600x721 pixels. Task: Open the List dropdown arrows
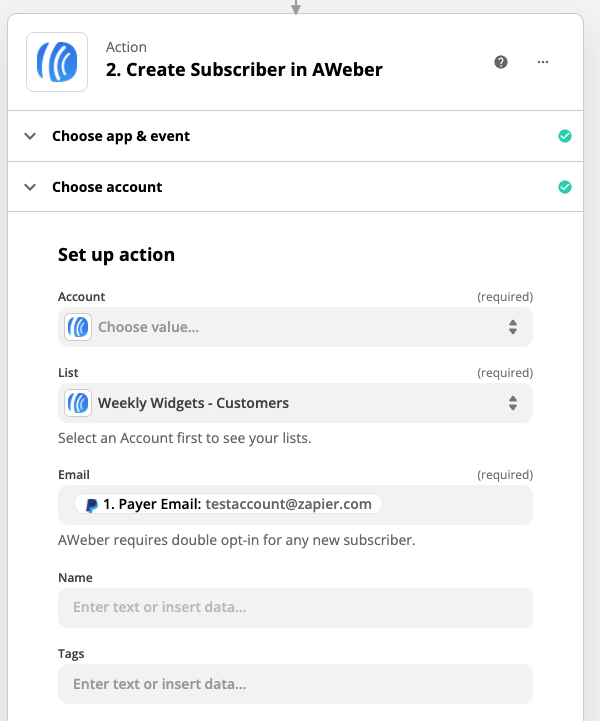(x=512, y=403)
